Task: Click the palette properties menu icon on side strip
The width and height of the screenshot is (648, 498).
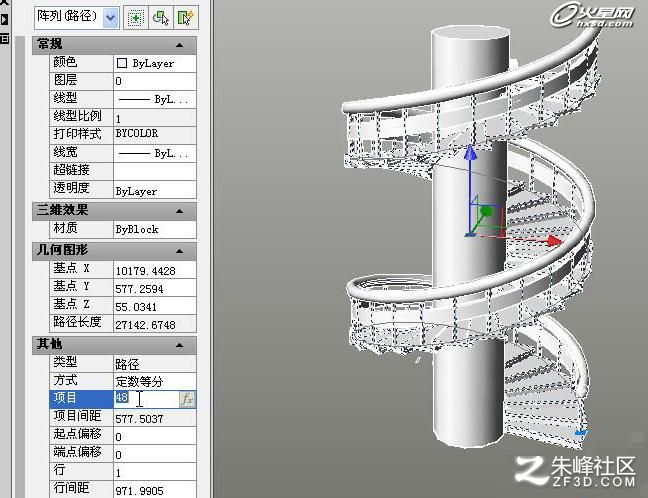Action: click(x=4, y=39)
